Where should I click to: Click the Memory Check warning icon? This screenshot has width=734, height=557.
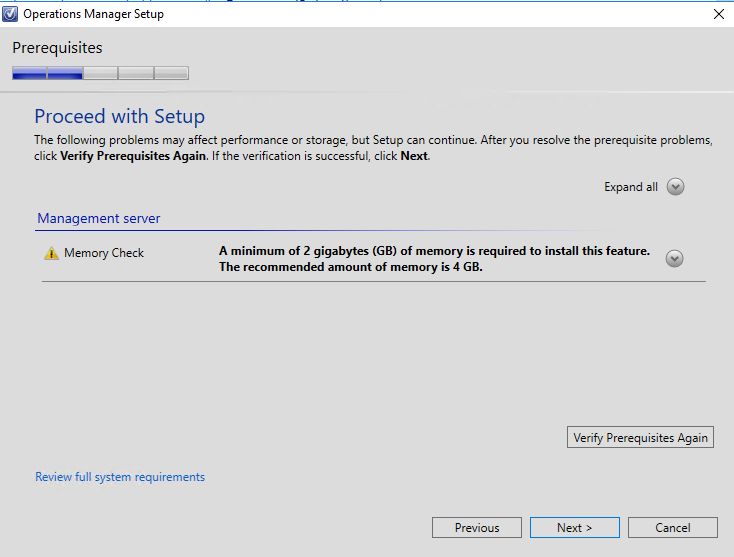coord(51,253)
